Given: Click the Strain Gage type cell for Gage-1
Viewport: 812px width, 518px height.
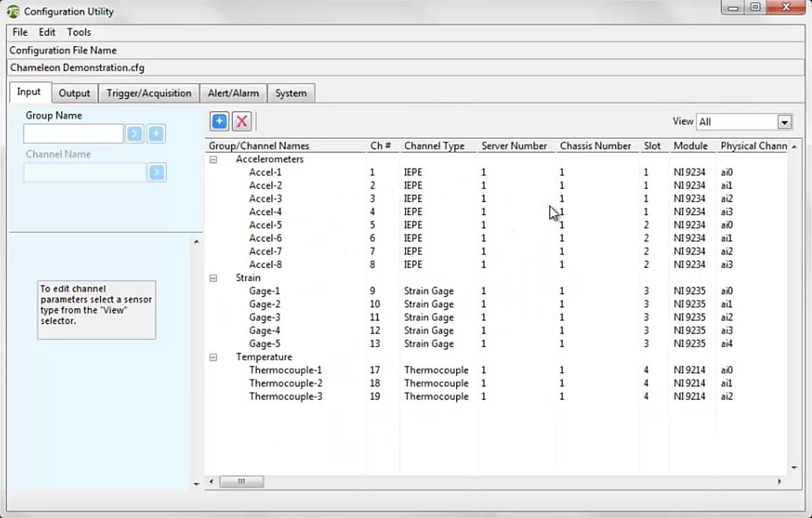Looking at the screenshot, I should coord(429,291).
